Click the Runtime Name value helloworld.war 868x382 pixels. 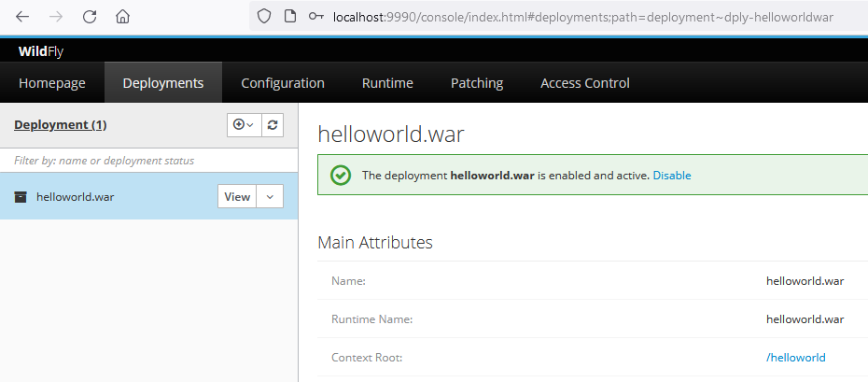pyautogui.click(x=805, y=319)
